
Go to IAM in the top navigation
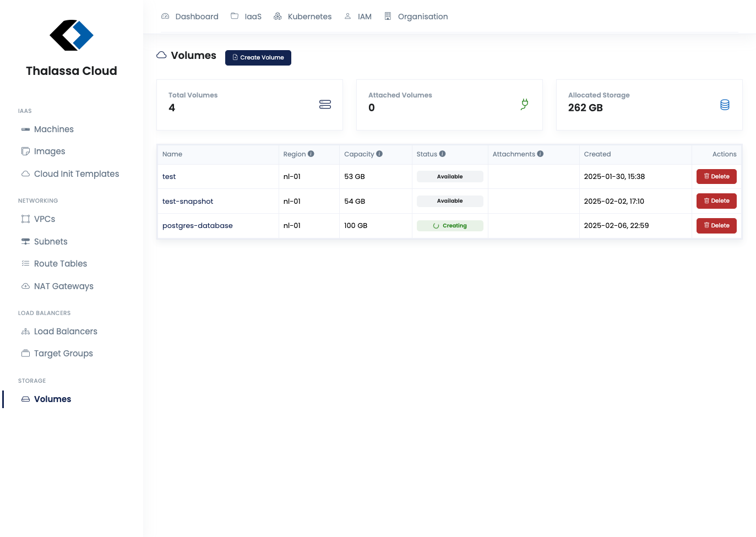tap(358, 17)
